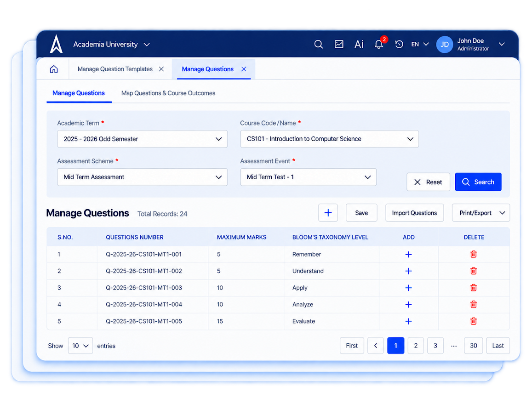The image size is (532, 399).
Task: Click the Reset button
Action: coord(428,182)
